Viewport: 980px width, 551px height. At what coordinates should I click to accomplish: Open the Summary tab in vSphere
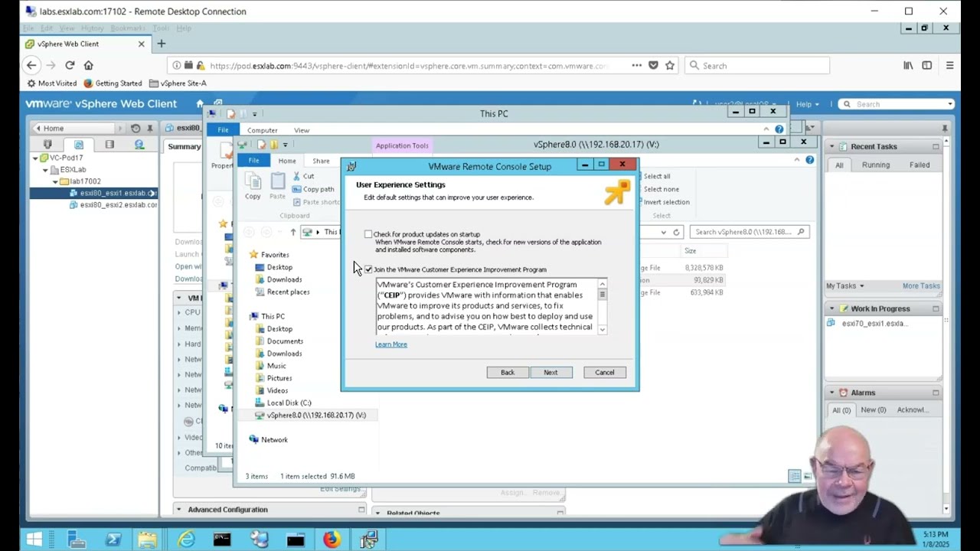pos(185,147)
